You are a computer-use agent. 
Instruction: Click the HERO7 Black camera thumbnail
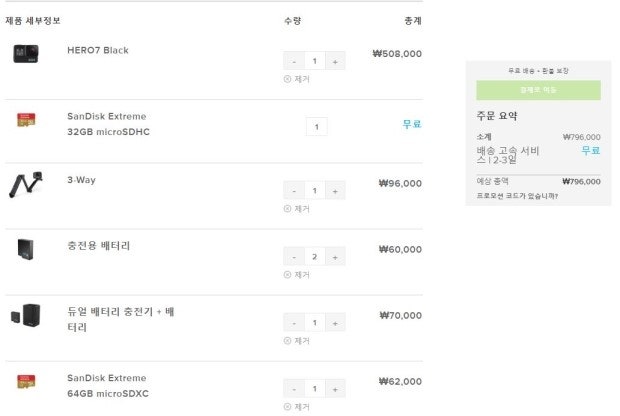pos(26,53)
